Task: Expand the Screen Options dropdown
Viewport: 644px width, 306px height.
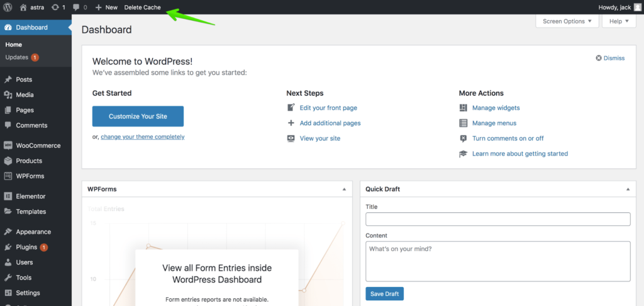Action: tap(567, 21)
